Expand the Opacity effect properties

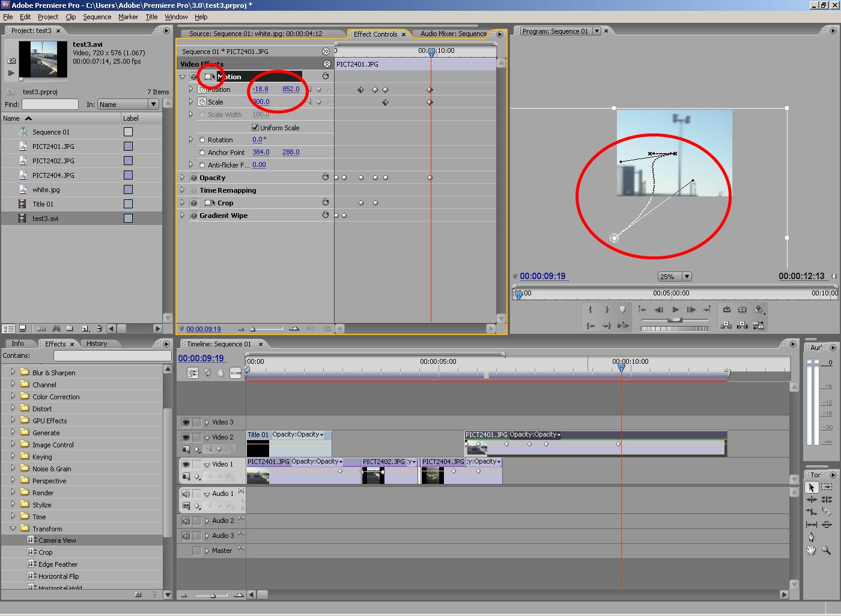183,178
